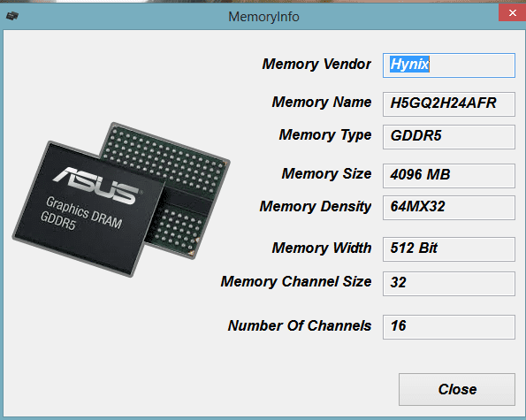Click the "Memory Channel Size" label
Screen dimensions: 526x420
296,282
